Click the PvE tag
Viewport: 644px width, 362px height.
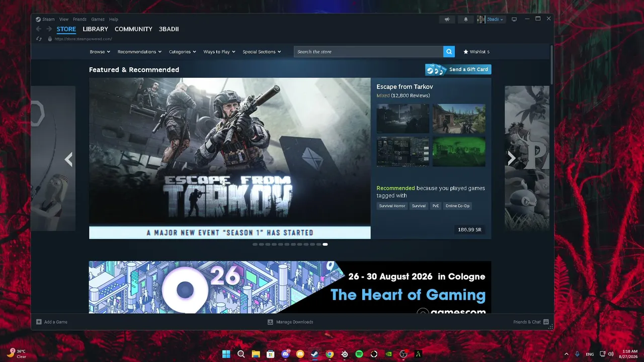coord(436,206)
